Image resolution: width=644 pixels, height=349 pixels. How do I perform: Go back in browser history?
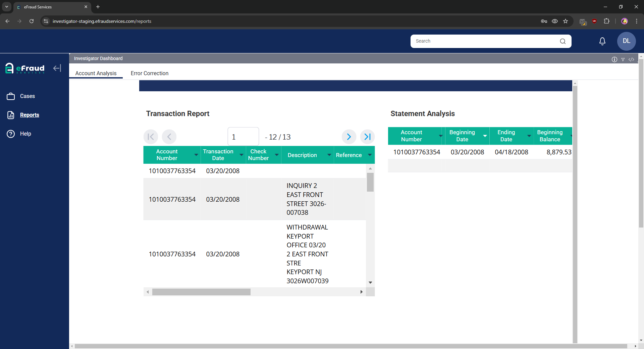click(7, 21)
